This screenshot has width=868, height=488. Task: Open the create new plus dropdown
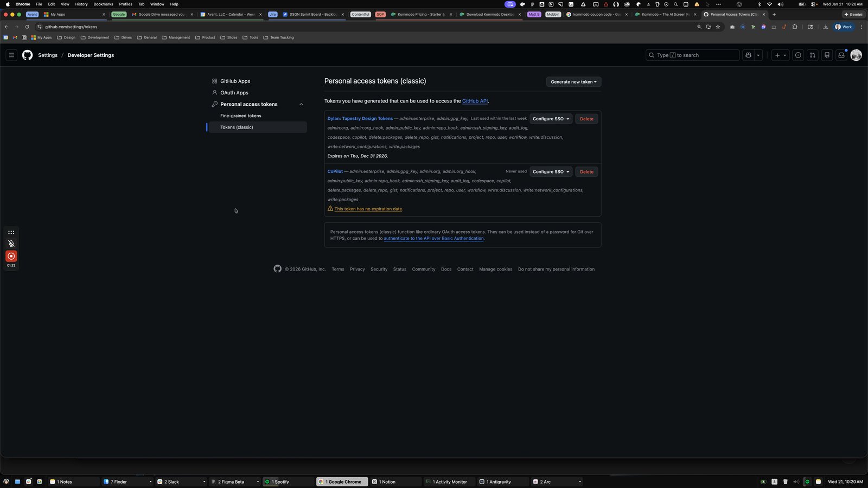point(780,55)
